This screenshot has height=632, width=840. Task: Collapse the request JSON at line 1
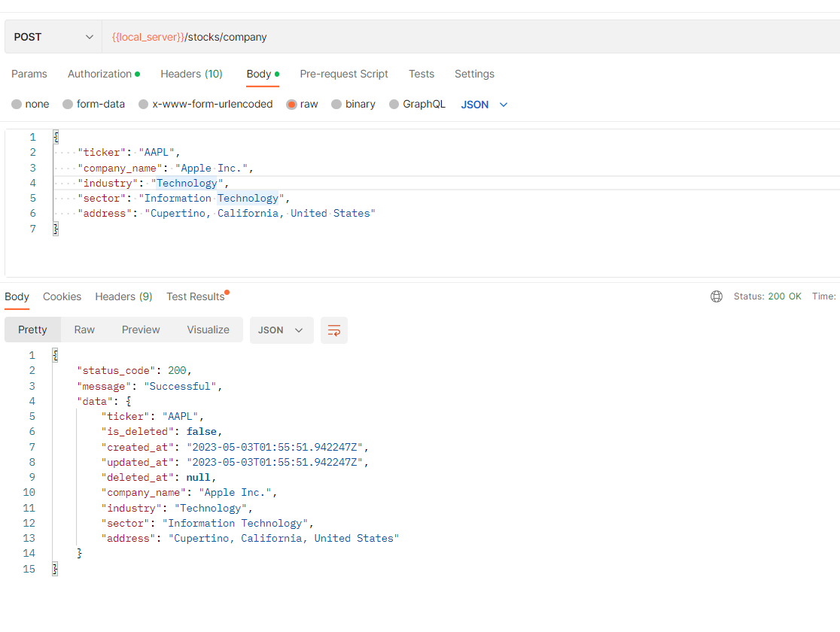(x=55, y=136)
